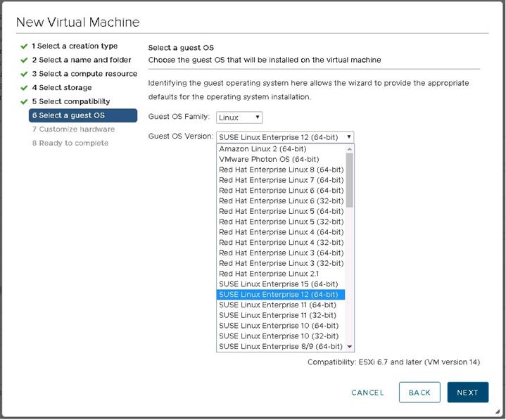Image resolution: width=506 pixels, height=420 pixels.
Task: Choose Red Hat Enterprise Linux 5 (64-bit)
Action: (281, 211)
